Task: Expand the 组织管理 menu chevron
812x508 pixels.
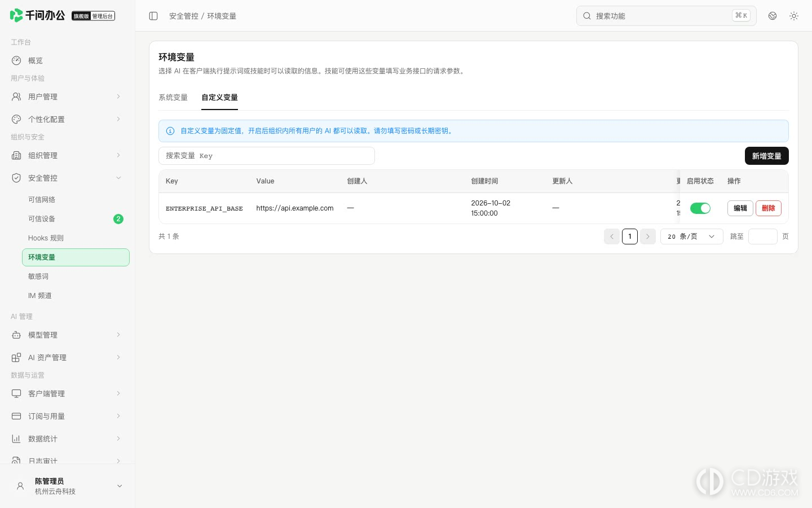Action: coord(118,155)
